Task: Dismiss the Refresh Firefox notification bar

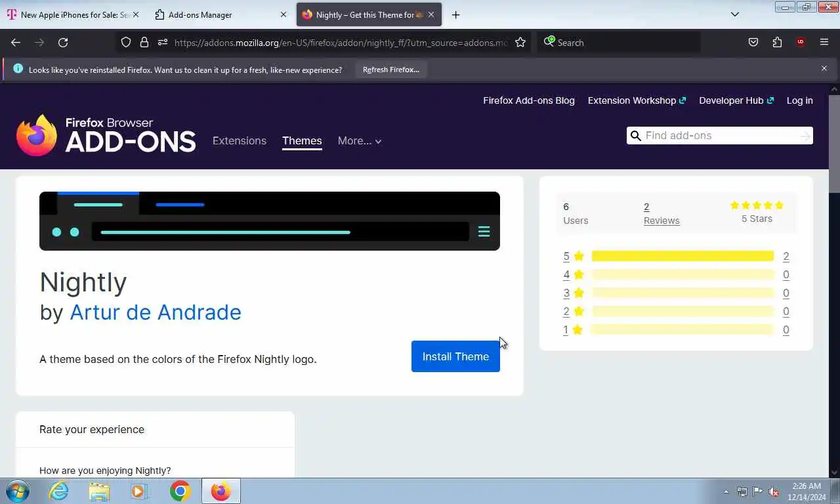Action: [x=824, y=68]
